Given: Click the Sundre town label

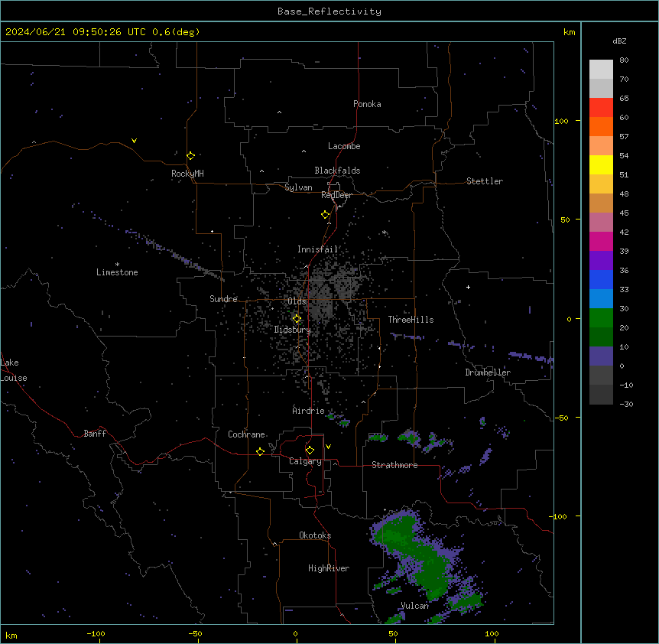Looking at the screenshot, I should coord(223,299).
